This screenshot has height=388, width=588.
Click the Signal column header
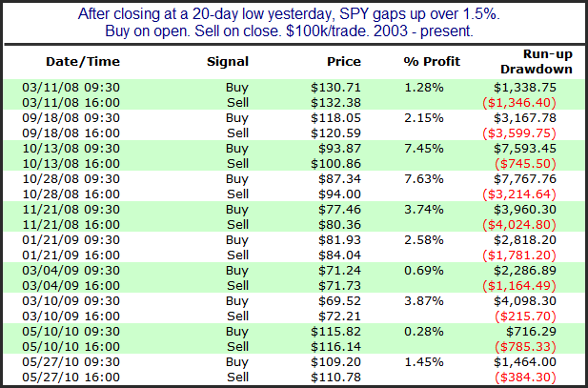click(x=227, y=61)
